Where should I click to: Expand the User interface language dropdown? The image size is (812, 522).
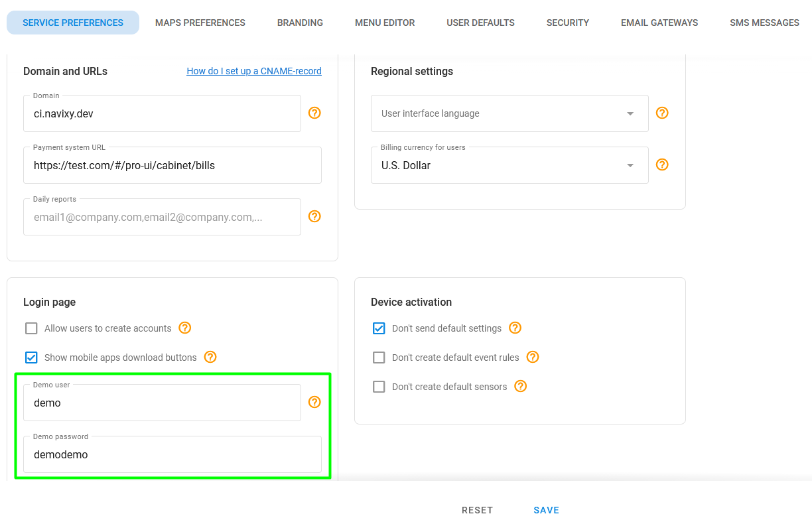[x=509, y=113]
